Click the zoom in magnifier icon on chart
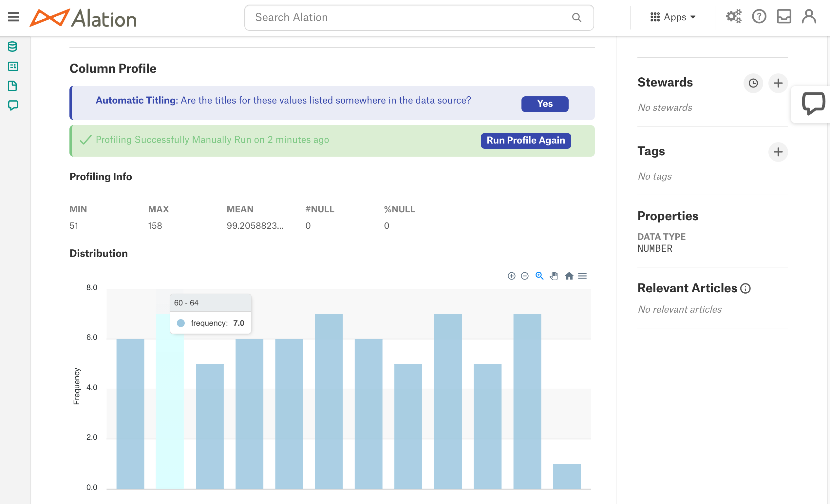This screenshot has height=504, width=830. [539, 276]
